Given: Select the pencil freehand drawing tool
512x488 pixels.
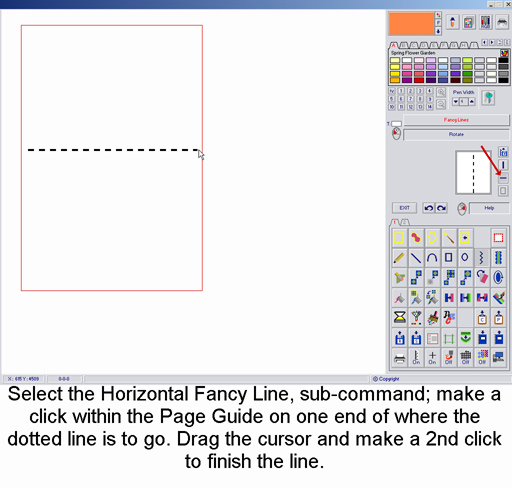Looking at the screenshot, I should (x=399, y=257).
